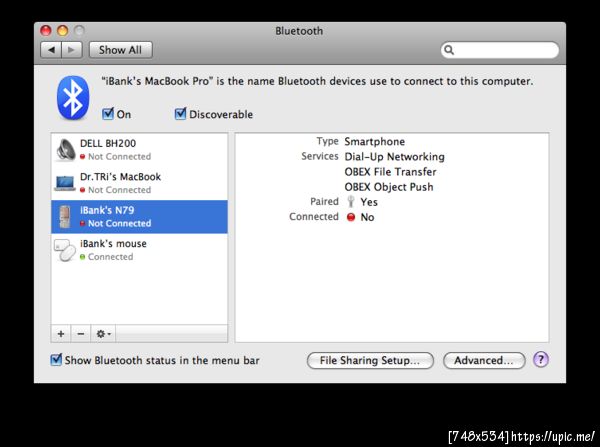
Task: Open File Sharing Setup
Action: tap(370, 361)
